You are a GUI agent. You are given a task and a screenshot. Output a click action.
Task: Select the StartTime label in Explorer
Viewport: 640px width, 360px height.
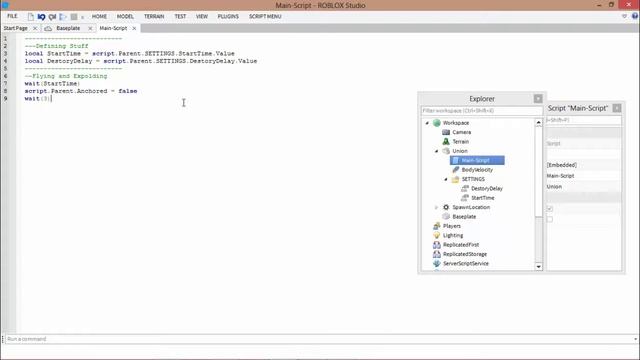pyautogui.click(x=483, y=198)
